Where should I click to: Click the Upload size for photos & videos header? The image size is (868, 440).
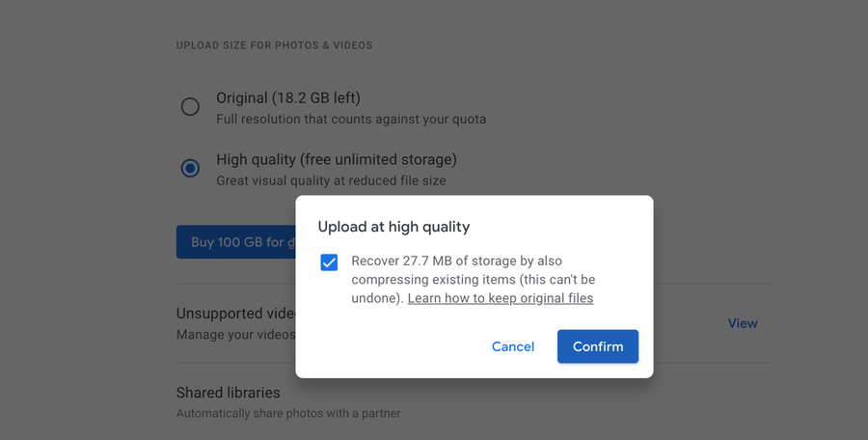click(x=274, y=45)
